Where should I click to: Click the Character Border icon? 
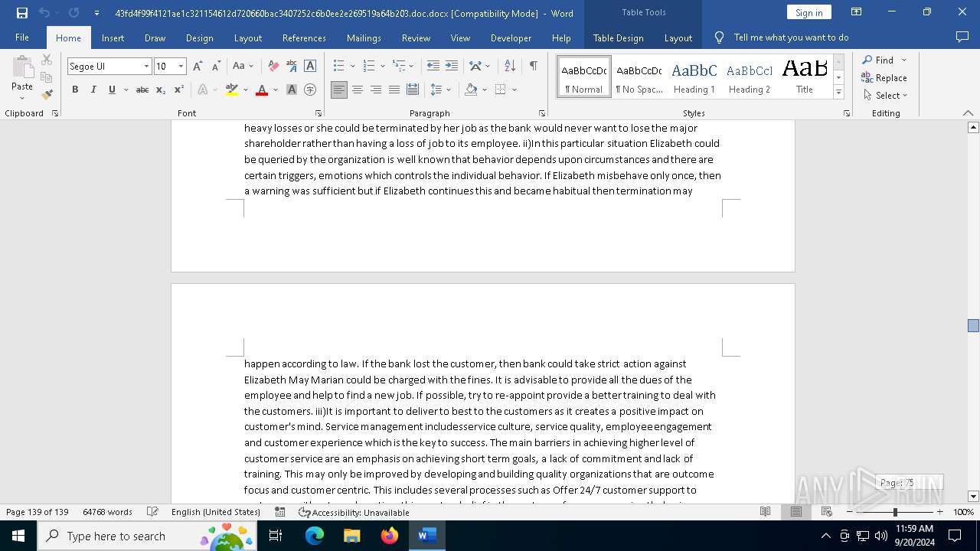[310, 67]
